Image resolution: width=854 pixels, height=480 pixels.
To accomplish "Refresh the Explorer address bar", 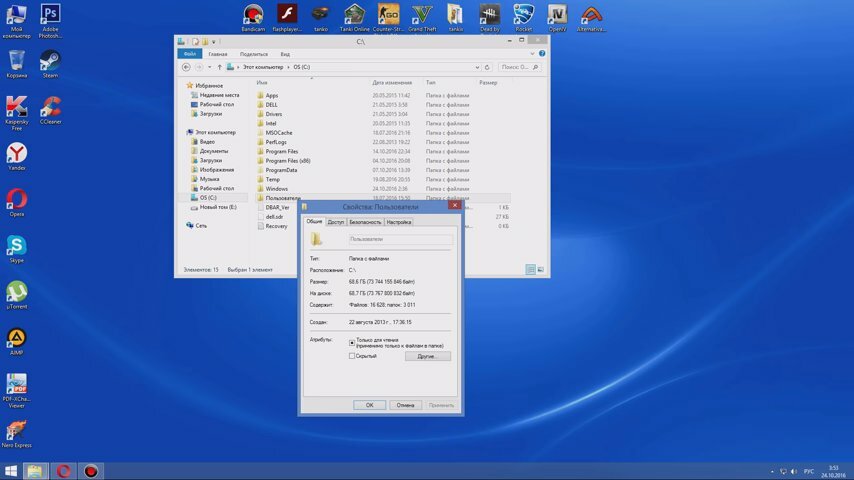I will point(487,67).
